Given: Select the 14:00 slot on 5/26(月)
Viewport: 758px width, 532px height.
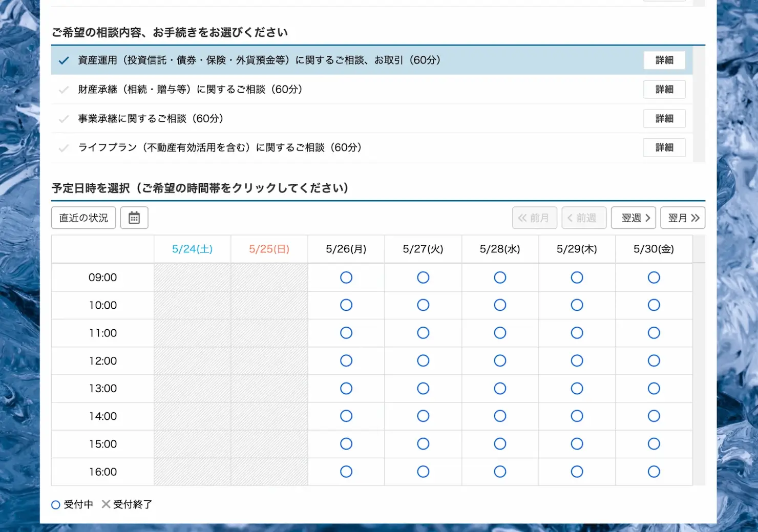Looking at the screenshot, I should tap(346, 416).
